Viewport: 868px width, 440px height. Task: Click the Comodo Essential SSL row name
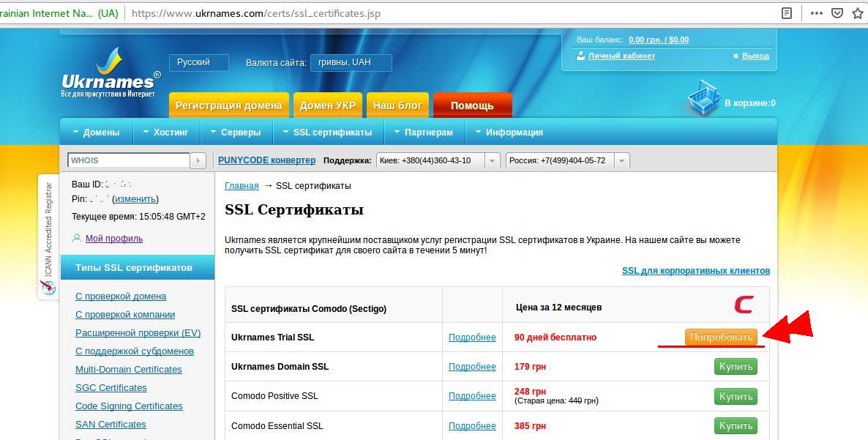pos(277,425)
